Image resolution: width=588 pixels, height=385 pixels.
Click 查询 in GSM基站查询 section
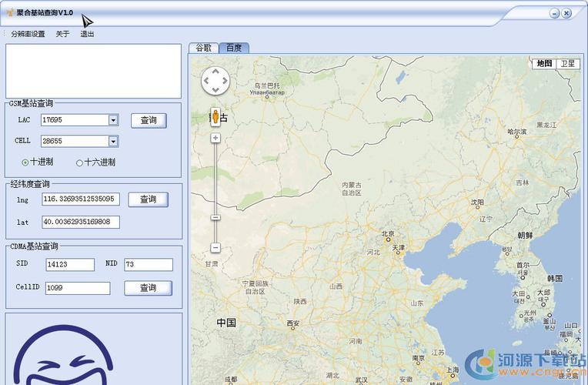[x=149, y=120]
